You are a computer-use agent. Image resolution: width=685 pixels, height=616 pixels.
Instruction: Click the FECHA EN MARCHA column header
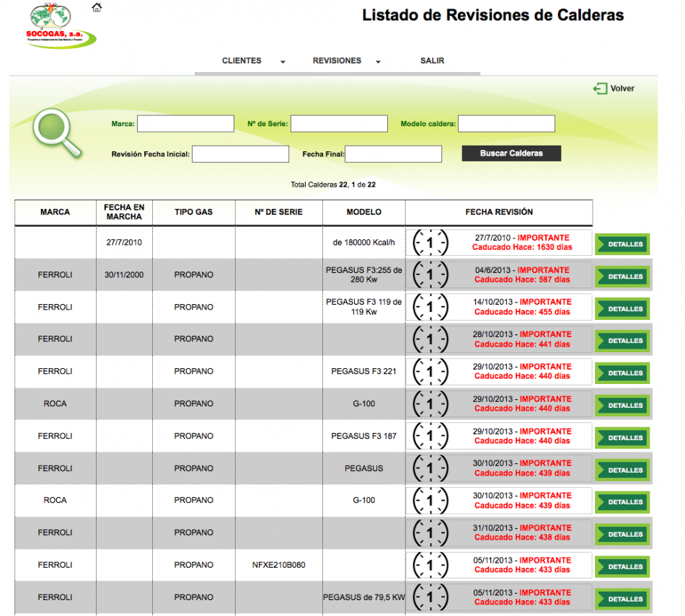[x=124, y=212]
